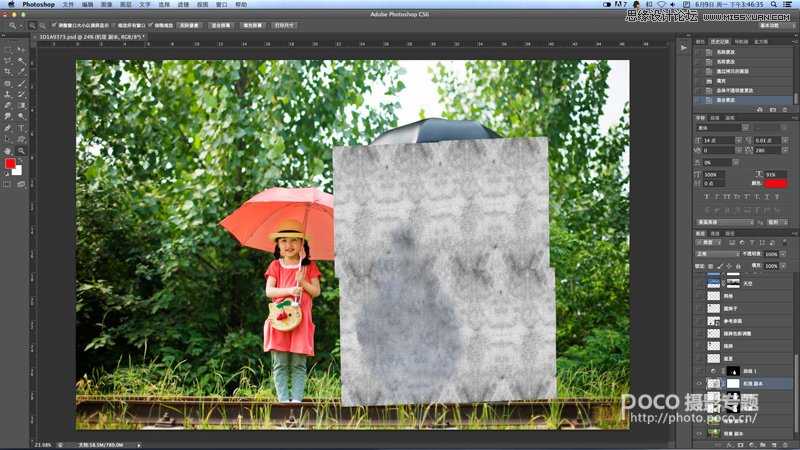Open the layer filter kind dropdown
This screenshot has height=450, width=800.
point(708,243)
